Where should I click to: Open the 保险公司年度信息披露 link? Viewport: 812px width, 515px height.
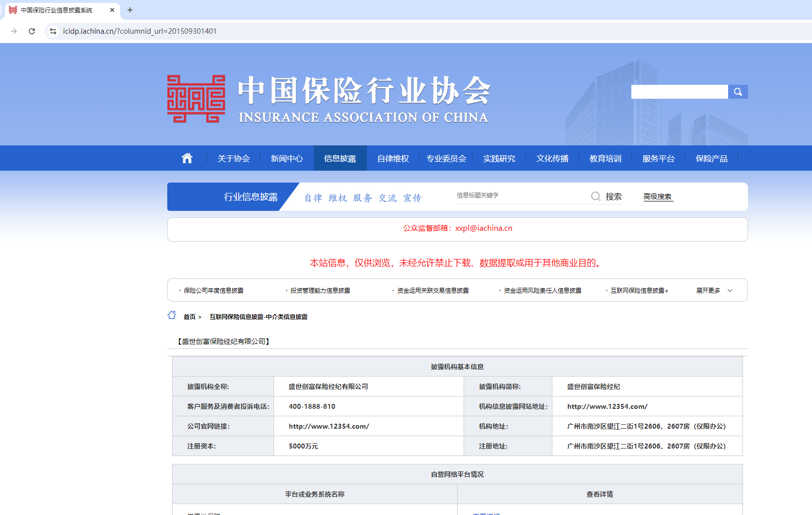[x=213, y=291]
